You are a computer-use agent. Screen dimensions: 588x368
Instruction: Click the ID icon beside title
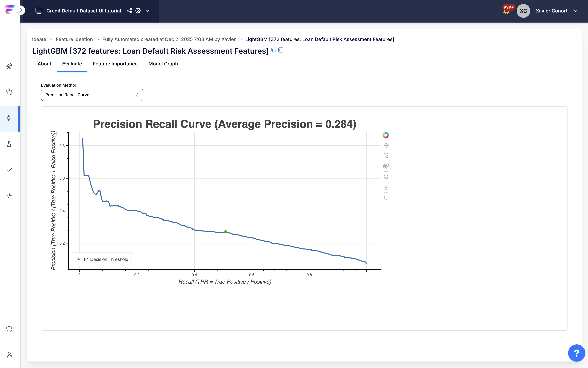281,50
